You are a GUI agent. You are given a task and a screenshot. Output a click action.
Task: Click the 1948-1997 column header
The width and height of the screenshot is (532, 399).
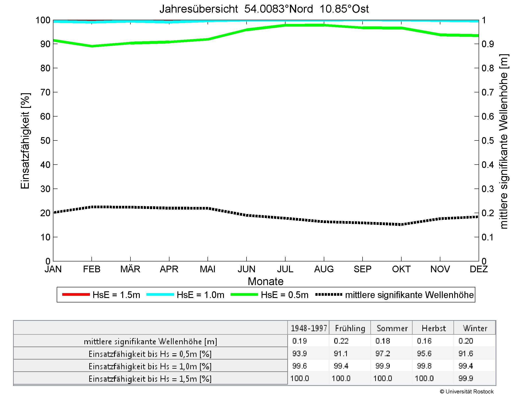coord(309,328)
